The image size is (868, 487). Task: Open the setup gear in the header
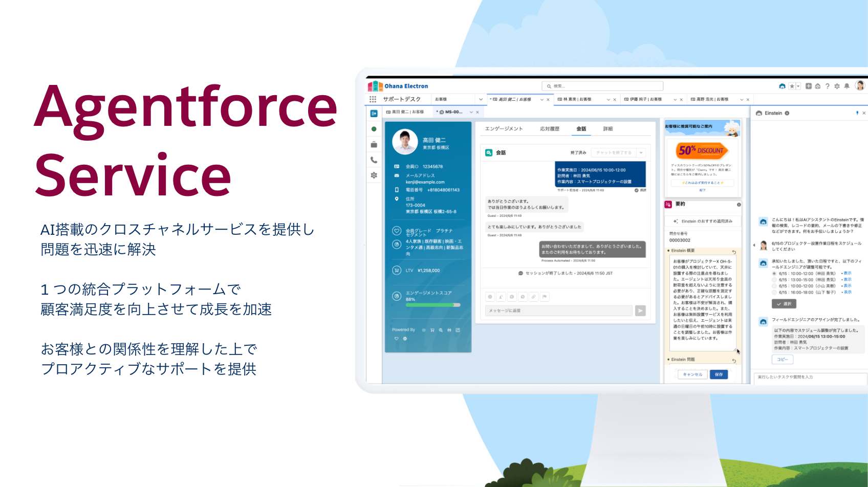[837, 86]
